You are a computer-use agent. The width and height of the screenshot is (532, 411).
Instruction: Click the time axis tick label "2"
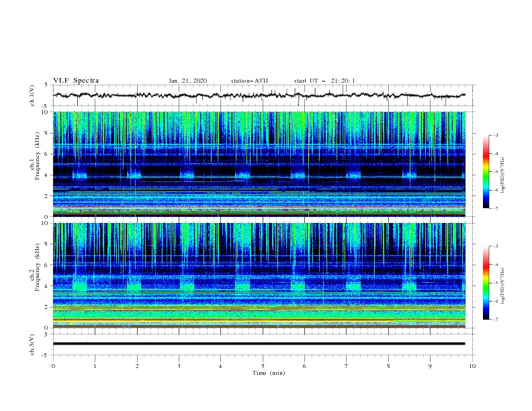tap(137, 366)
